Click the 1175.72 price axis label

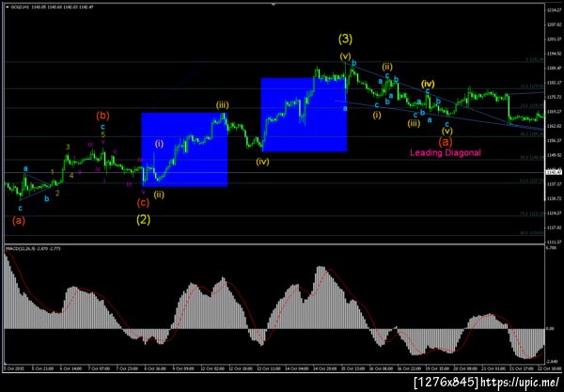pyautogui.click(x=555, y=97)
